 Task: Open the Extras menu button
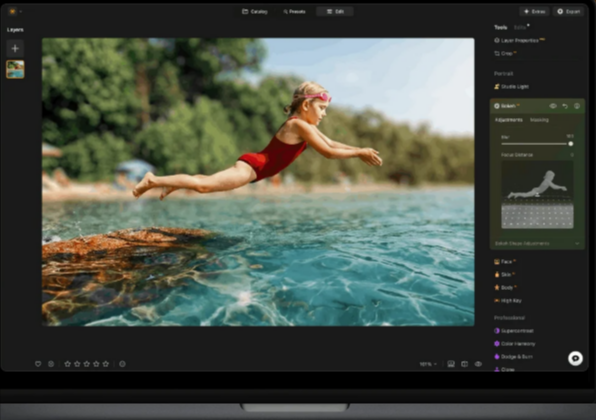tap(534, 11)
